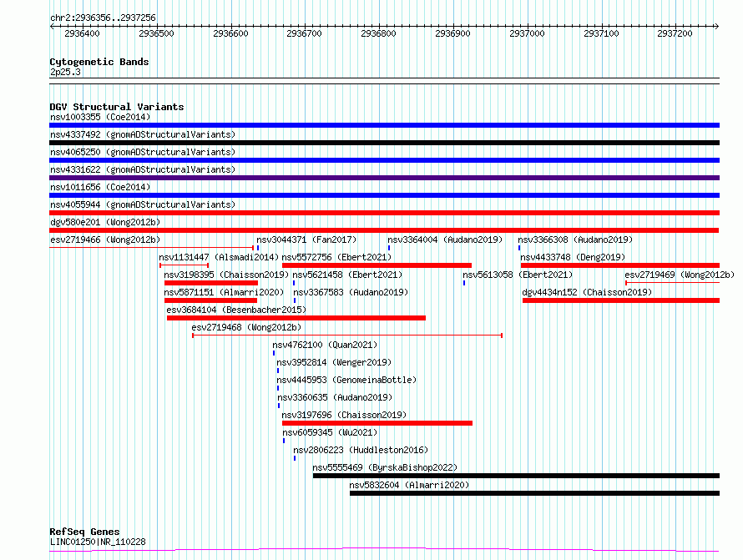Open dgv580e201 (Wong2012b) variant label
The height and width of the screenshot is (560, 743).
point(105,222)
